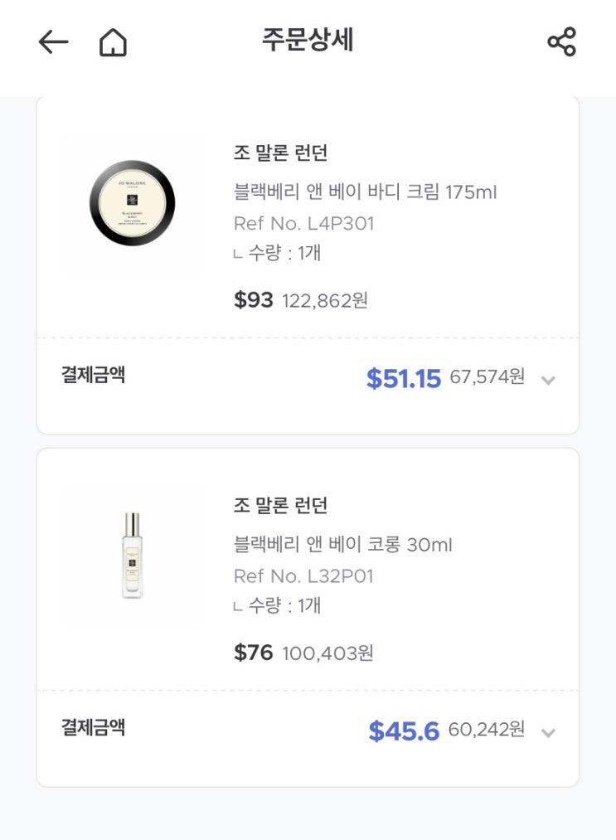
Task: Tap the $45.6 payment amount
Action: 404,731
